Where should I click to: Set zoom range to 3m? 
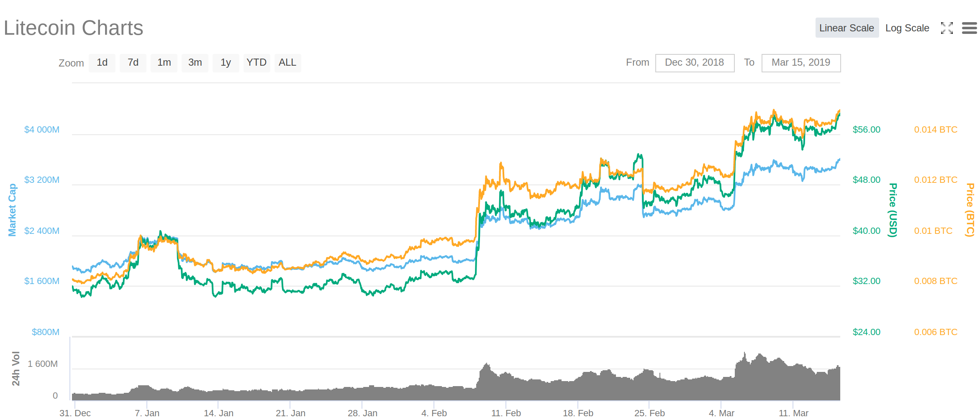195,63
